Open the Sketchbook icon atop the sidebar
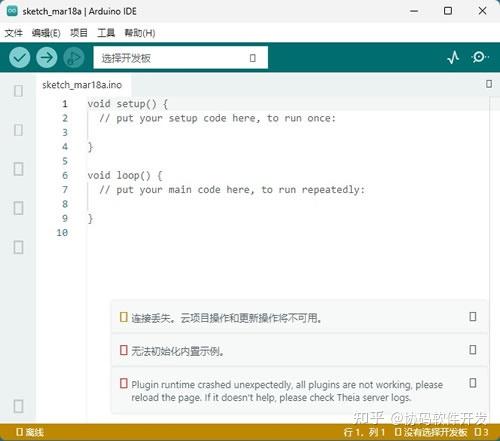 click(x=18, y=91)
